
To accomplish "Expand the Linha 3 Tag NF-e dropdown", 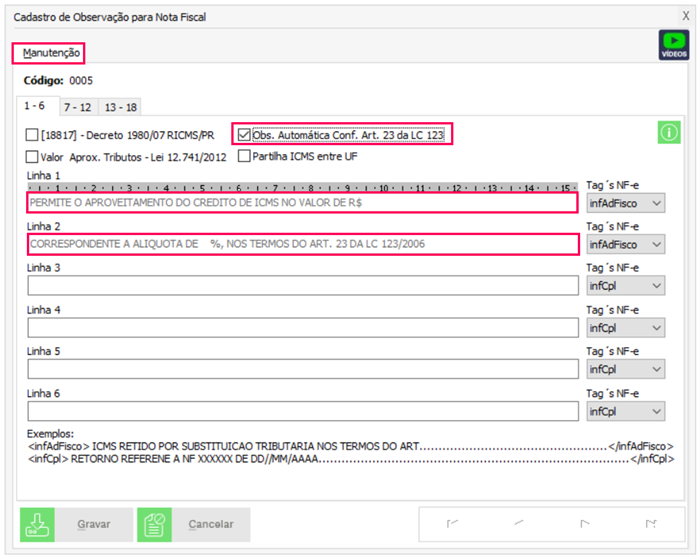I will pyautogui.click(x=626, y=286).
